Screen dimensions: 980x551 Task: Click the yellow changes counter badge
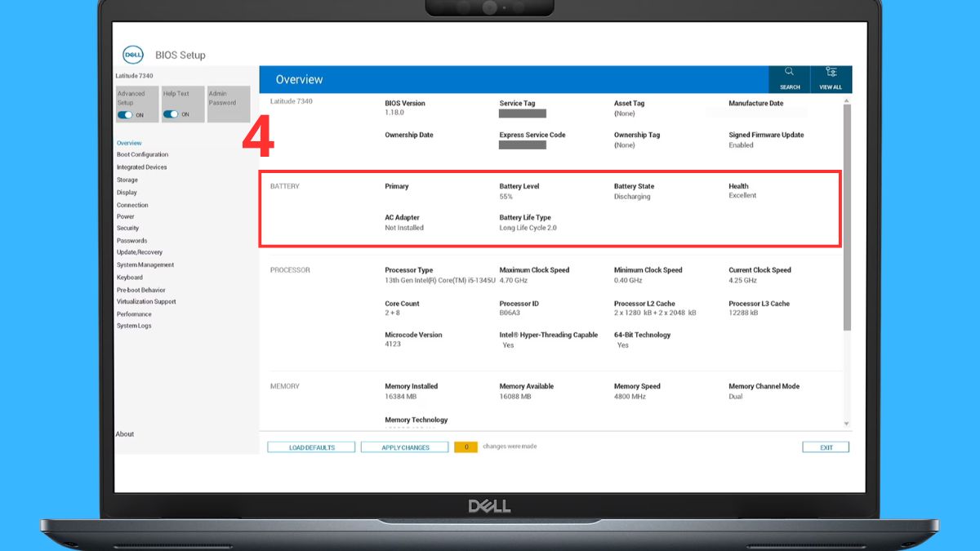465,447
